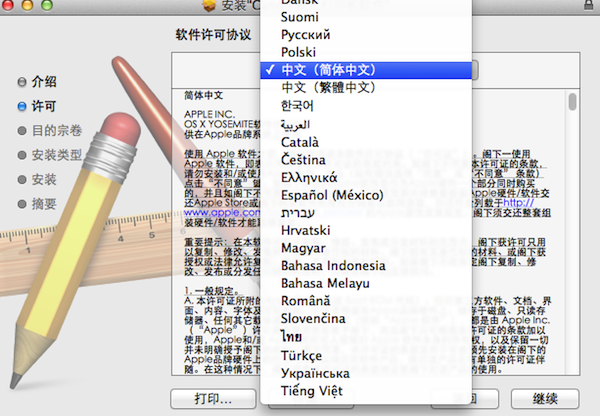
Task: Choose Bahasa Indonesia language
Action: pyautogui.click(x=365, y=266)
